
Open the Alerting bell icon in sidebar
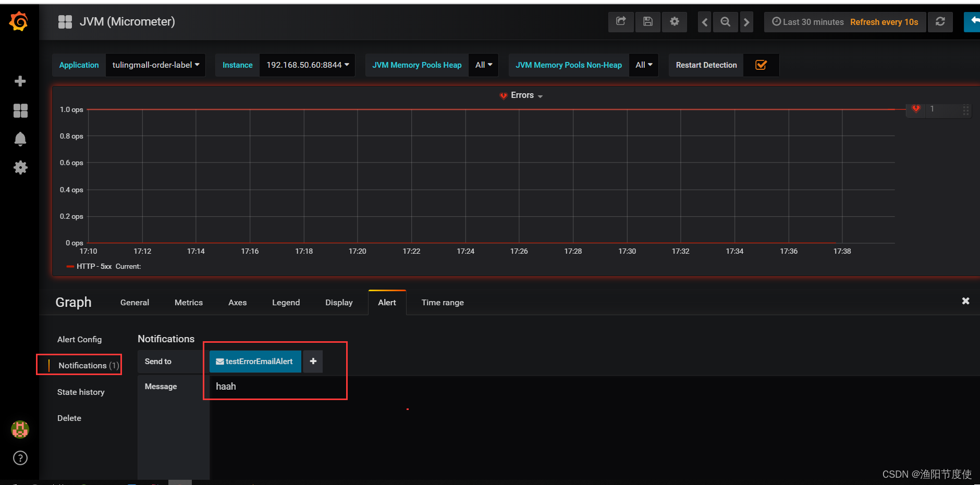click(20, 139)
